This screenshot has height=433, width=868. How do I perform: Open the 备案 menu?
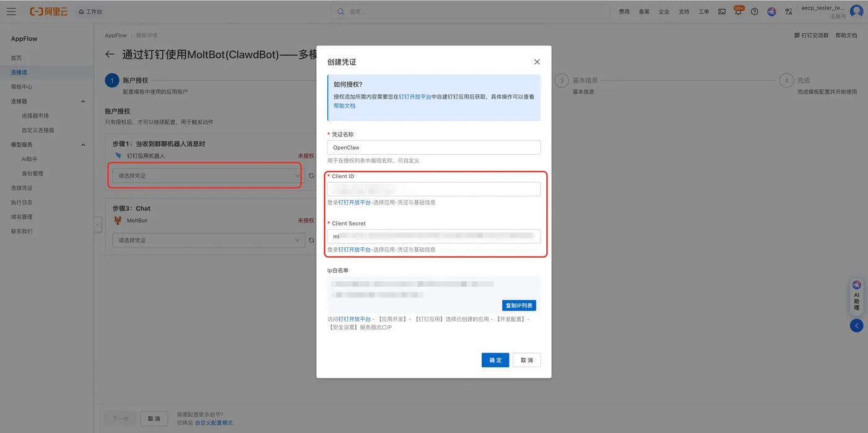point(644,12)
